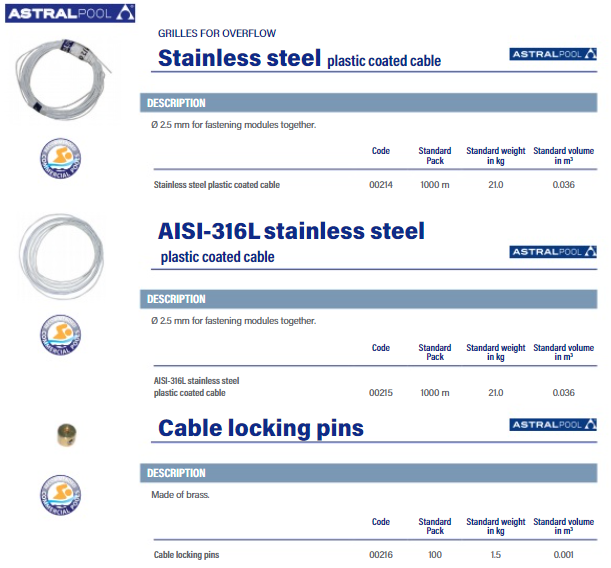Click the AstralPool logo at top left
The width and height of the screenshot is (611, 568).
(x=70, y=13)
